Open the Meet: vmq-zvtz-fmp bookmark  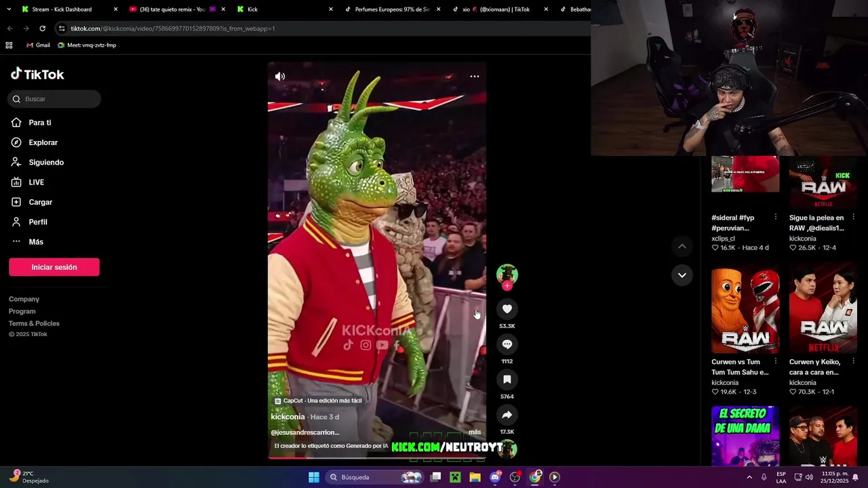pyautogui.click(x=87, y=45)
